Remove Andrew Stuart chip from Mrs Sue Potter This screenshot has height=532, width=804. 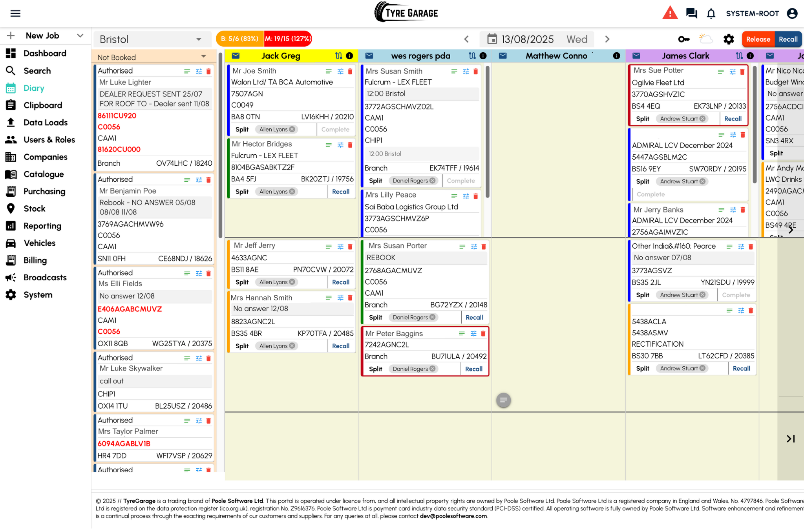click(x=703, y=119)
